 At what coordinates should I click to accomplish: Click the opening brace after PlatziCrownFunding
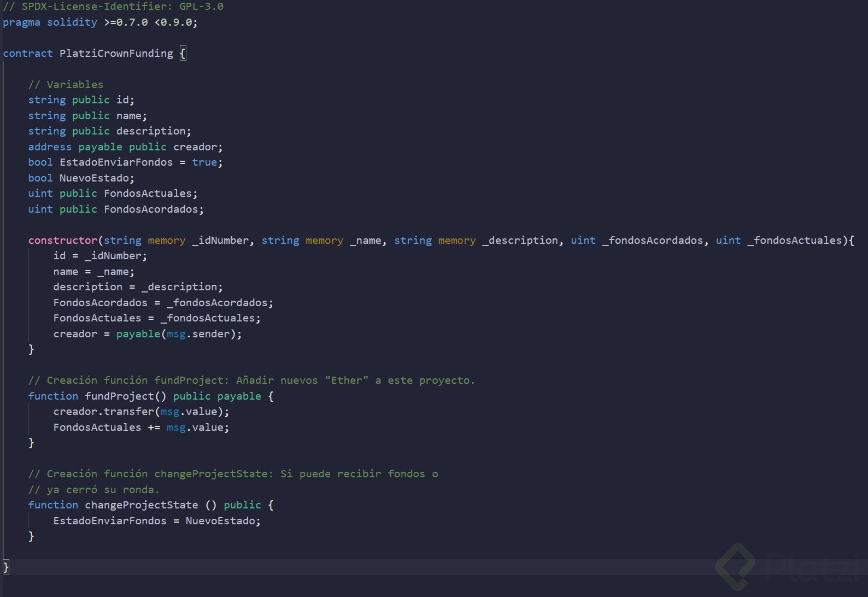pyautogui.click(x=183, y=54)
